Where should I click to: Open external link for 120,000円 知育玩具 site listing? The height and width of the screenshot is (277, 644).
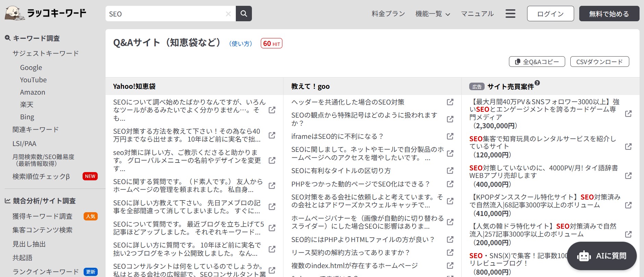coord(628,146)
